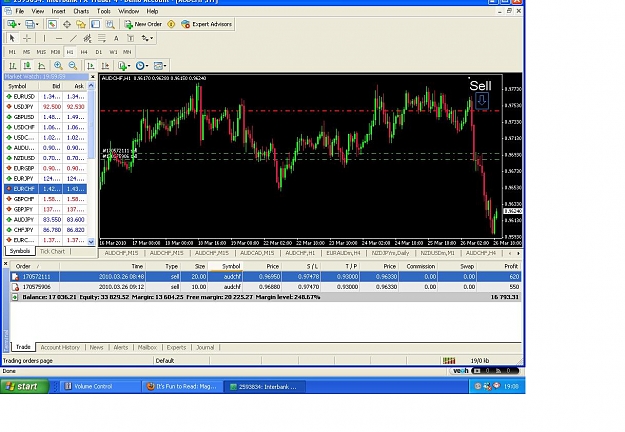Select the arrow Cursor tool
This screenshot has width=625, height=432.
[12, 38]
